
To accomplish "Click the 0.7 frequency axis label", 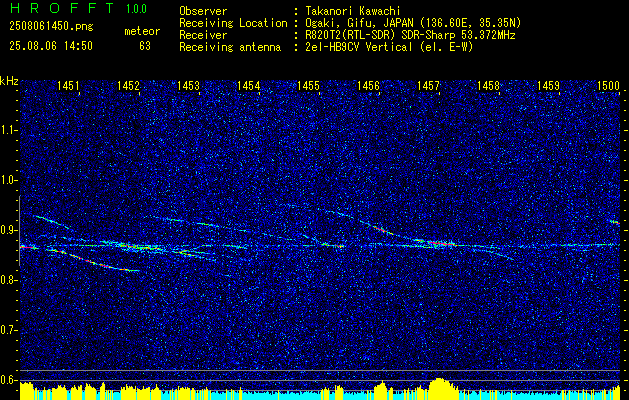I will point(7,330).
